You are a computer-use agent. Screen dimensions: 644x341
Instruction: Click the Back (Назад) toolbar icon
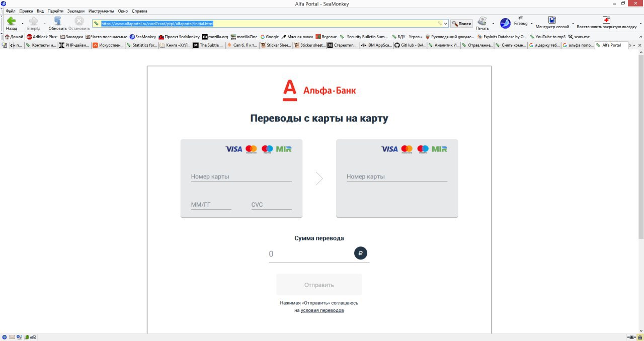(11, 21)
